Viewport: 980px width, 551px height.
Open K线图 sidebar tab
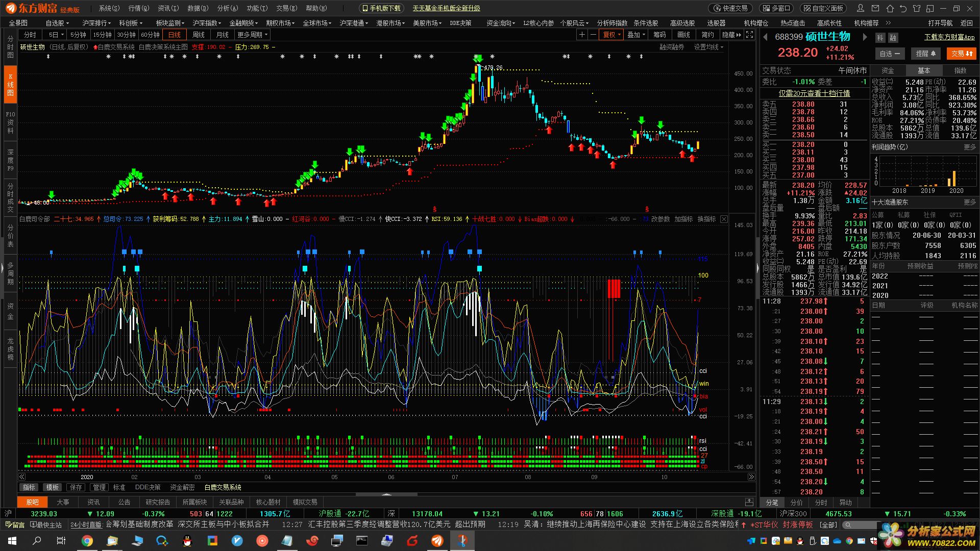[x=10, y=85]
